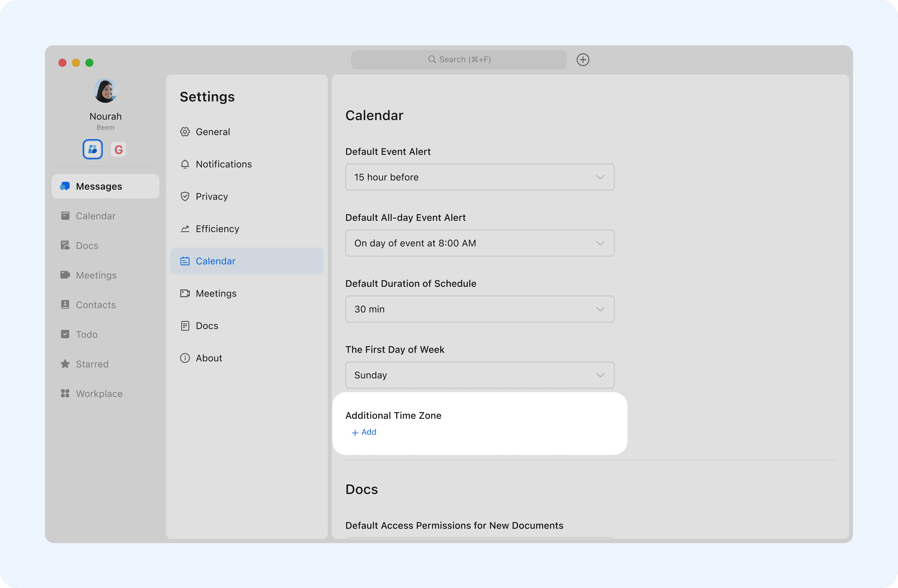
Task: Go to Todo in the sidebar
Action: click(86, 335)
